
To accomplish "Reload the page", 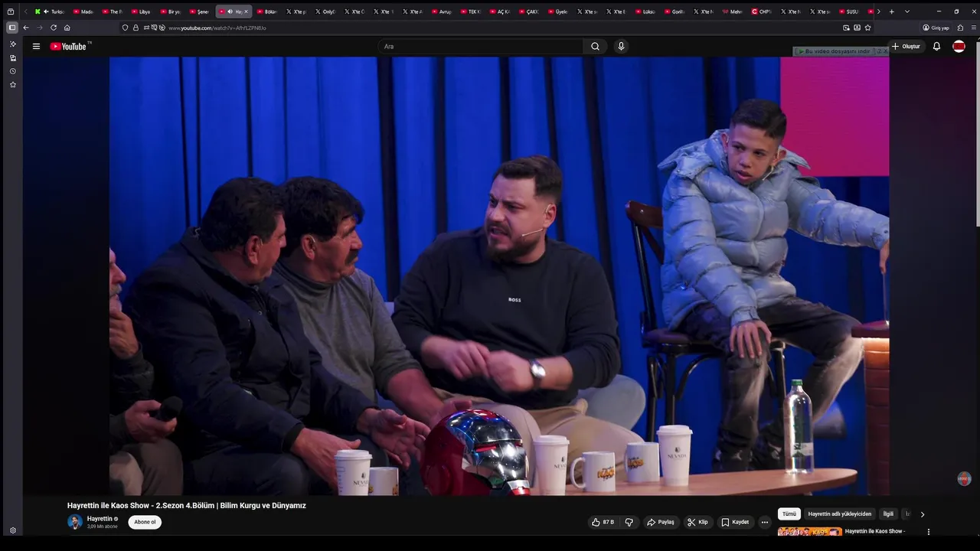I will pos(54,28).
